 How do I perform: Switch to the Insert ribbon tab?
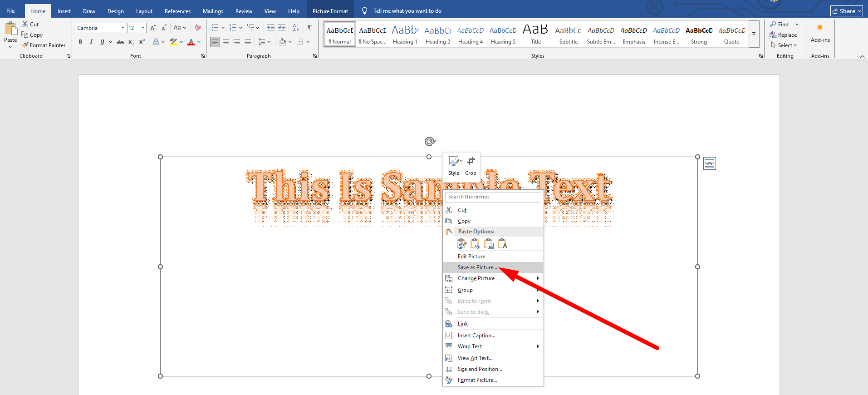click(64, 11)
